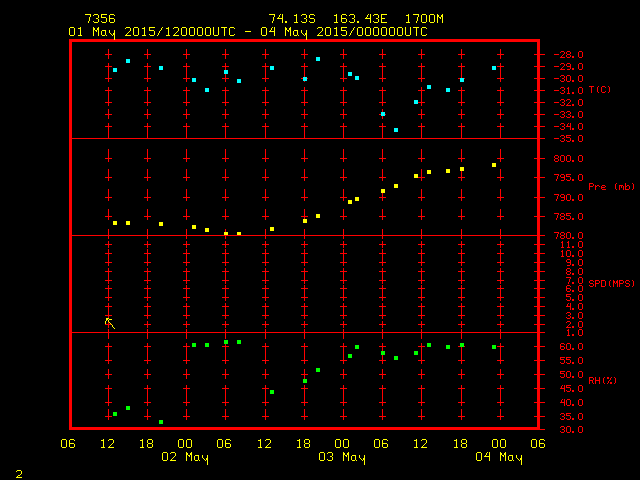Click the yellow wind direction arrow

[110, 322]
